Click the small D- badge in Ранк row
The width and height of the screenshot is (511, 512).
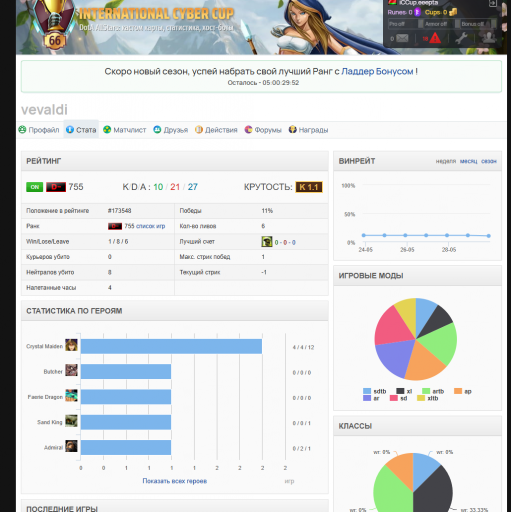click(x=115, y=226)
